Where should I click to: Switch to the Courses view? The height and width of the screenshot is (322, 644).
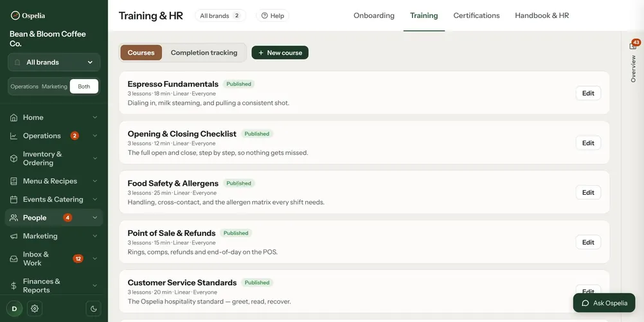point(141,53)
